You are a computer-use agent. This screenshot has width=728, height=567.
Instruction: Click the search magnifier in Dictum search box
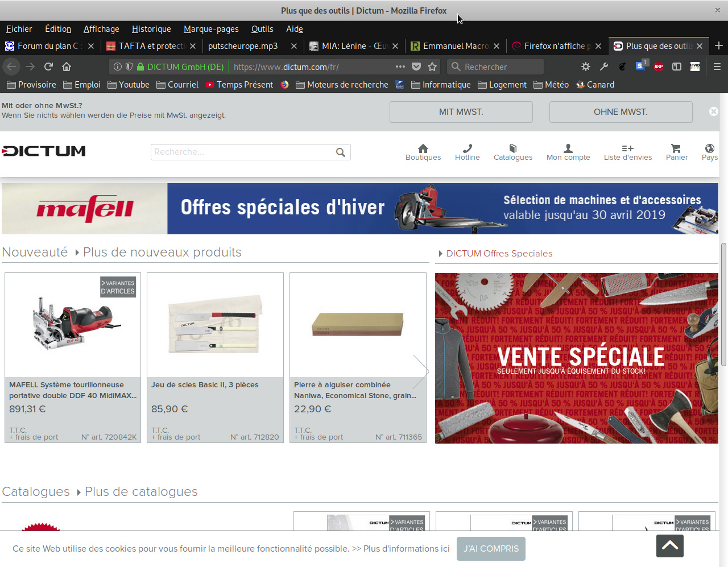(x=341, y=152)
